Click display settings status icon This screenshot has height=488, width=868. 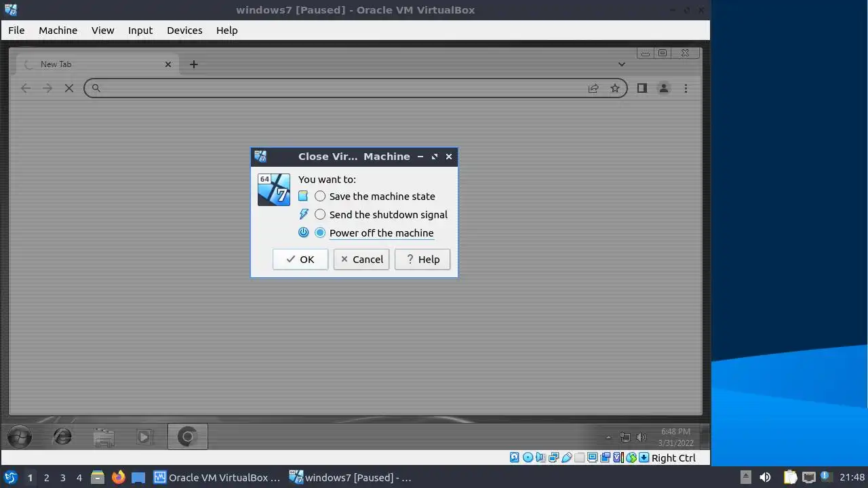point(592,457)
